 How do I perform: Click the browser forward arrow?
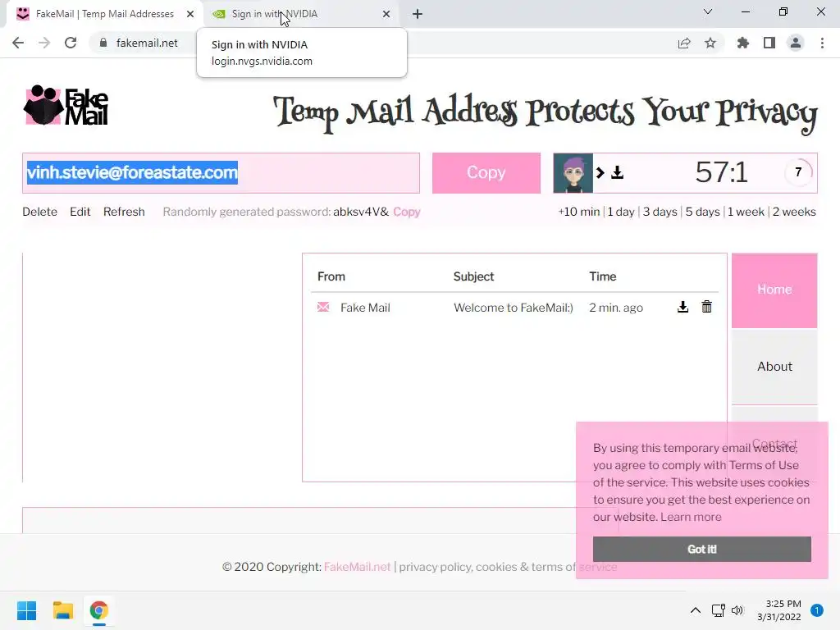44,43
